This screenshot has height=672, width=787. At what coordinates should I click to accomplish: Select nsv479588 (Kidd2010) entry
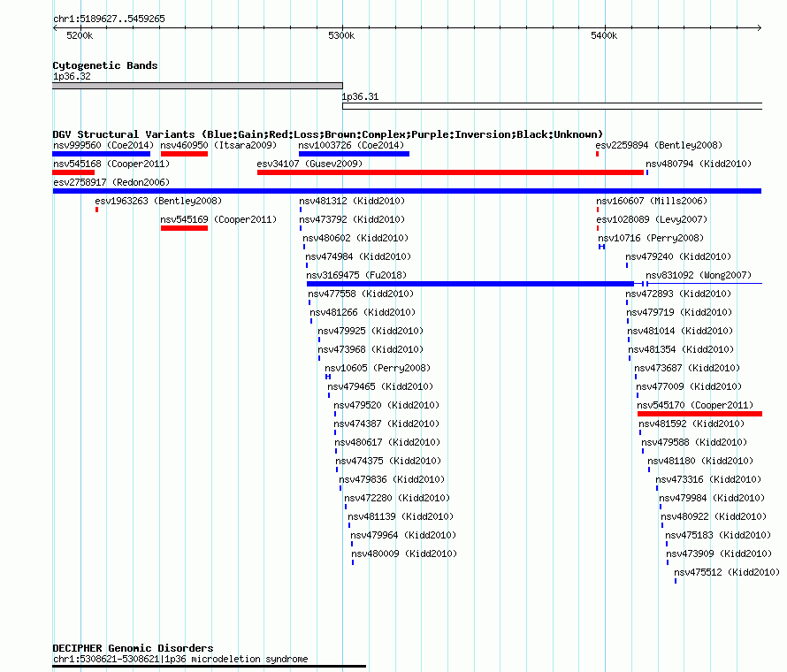coord(694,442)
